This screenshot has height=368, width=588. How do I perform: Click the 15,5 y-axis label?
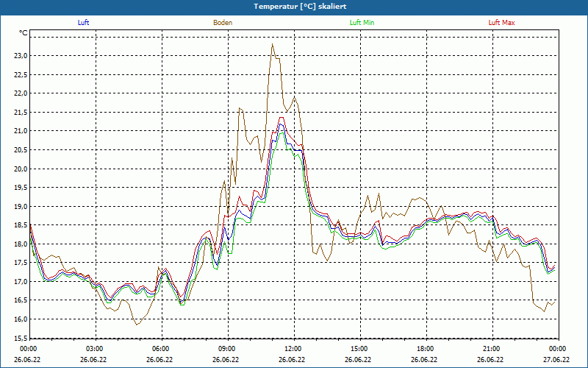(x=21, y=338)
